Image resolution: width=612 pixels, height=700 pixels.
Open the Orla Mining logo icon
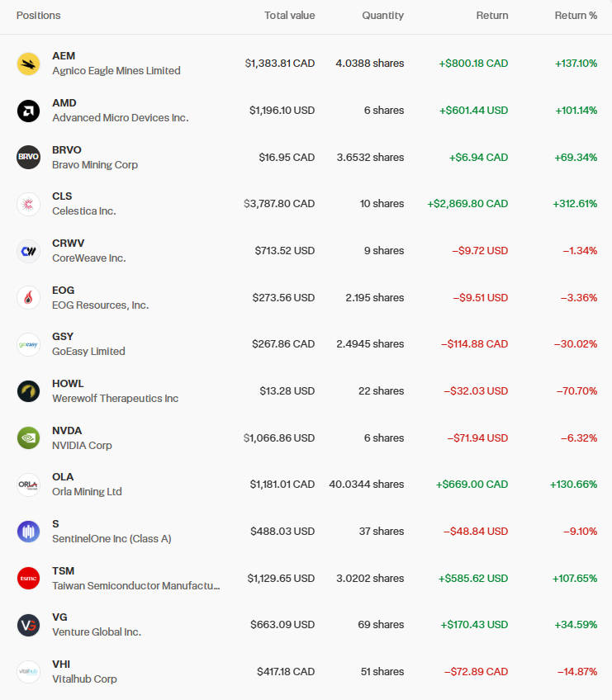pos(28,485)
